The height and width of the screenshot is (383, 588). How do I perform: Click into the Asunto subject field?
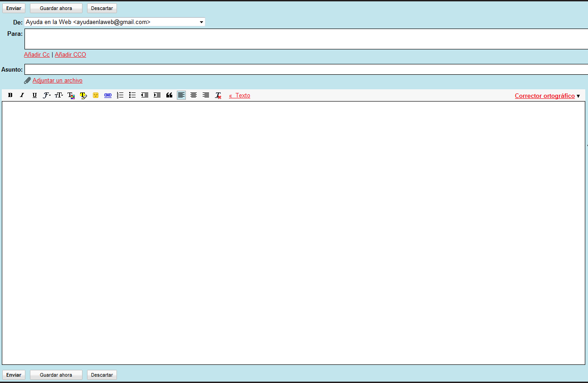(x=306, y=69)
